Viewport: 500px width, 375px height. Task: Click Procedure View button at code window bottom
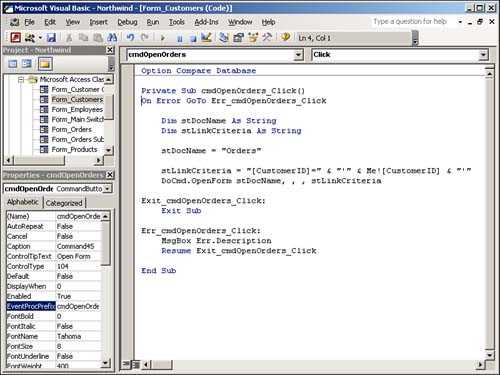click(x=126, y=364)
